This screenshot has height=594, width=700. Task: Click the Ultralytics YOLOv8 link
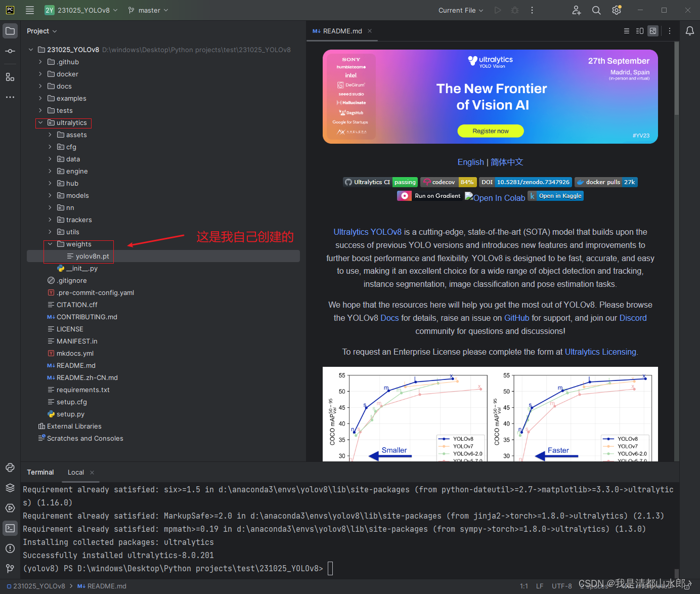pos(368,232)
